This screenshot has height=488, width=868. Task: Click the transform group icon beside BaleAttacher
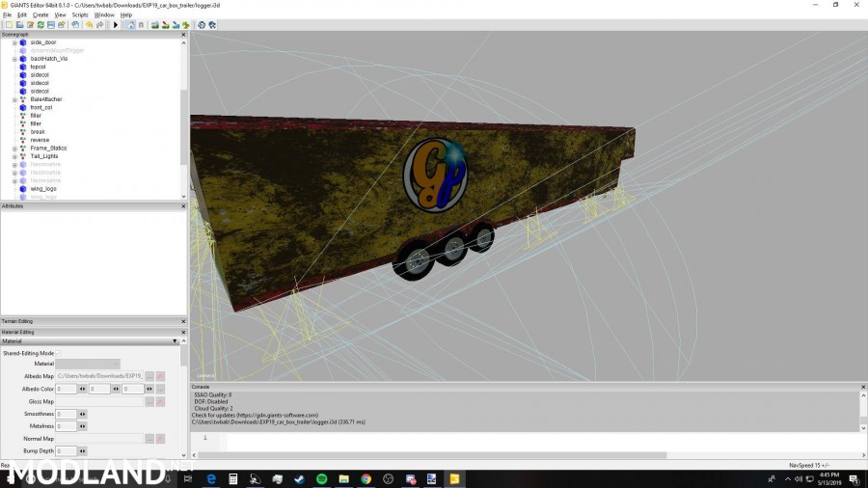pos(23,99)
